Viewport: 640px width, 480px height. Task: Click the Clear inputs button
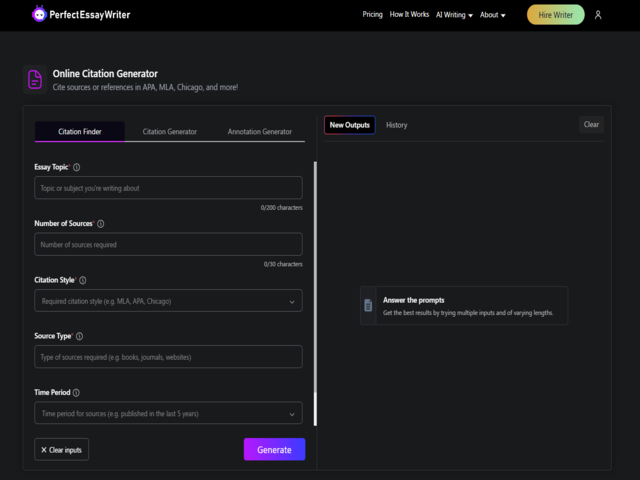62,450
